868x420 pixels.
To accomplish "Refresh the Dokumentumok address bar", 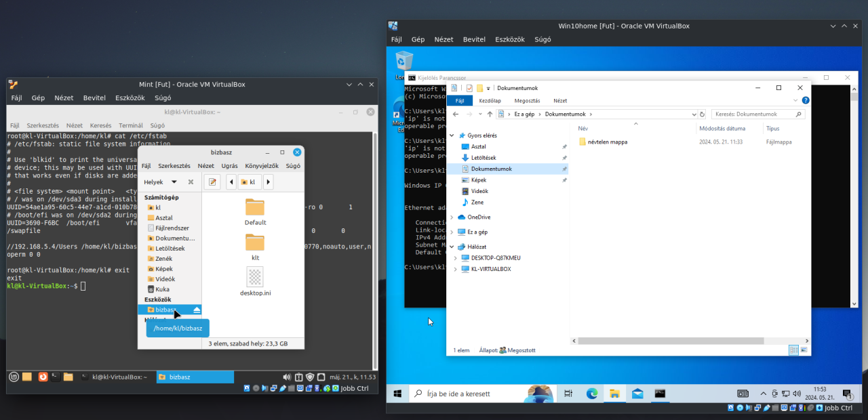I will (x=702, y=114).
